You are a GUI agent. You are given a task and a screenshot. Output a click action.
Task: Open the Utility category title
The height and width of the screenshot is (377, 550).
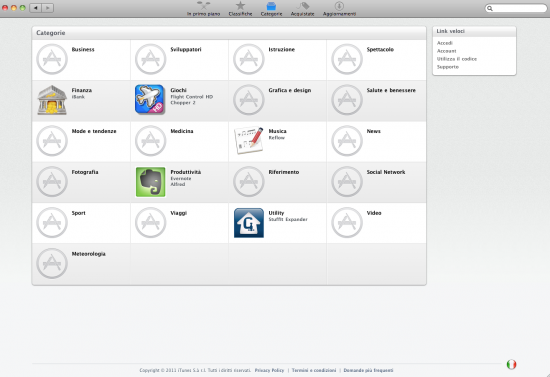pos(276,213)
